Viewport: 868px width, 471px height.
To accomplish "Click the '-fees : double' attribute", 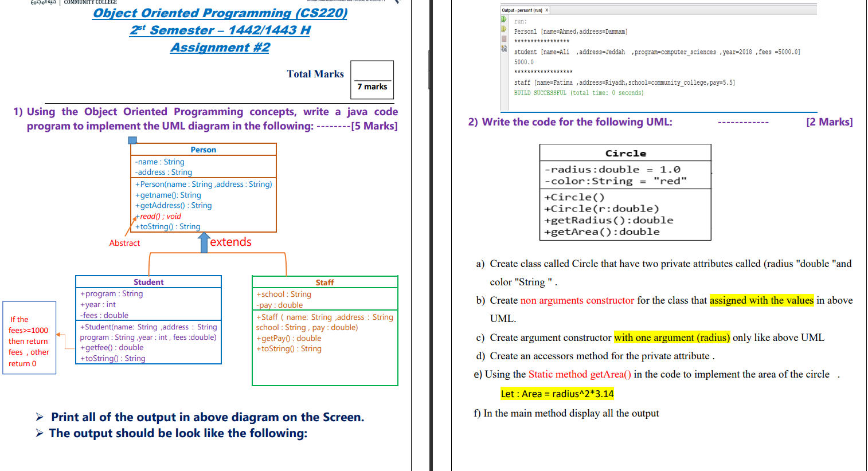I will (104, 316).
